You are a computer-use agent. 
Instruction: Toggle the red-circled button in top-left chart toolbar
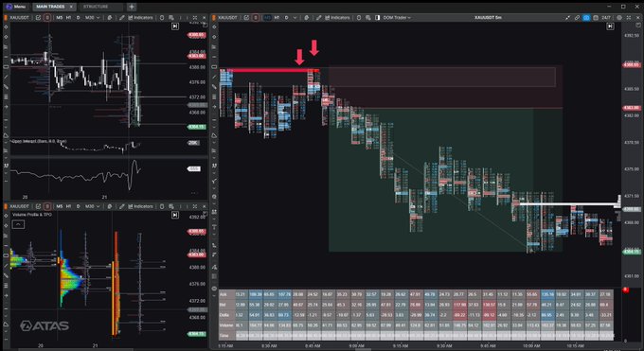tap(47, 18)
